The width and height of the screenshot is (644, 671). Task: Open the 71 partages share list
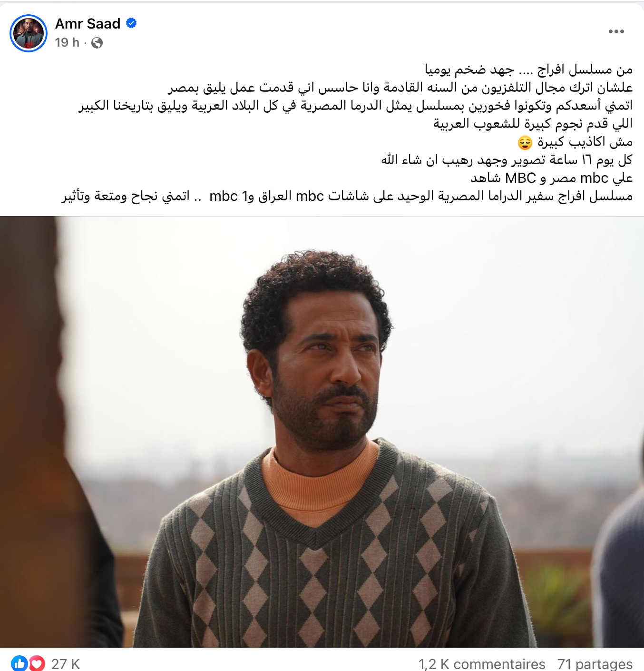point(595,664)
